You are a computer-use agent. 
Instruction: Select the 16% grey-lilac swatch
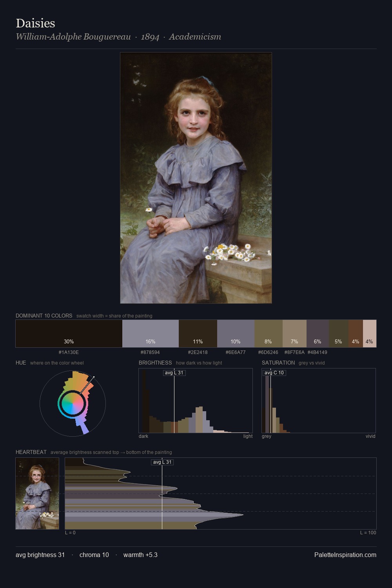point(151,334)
